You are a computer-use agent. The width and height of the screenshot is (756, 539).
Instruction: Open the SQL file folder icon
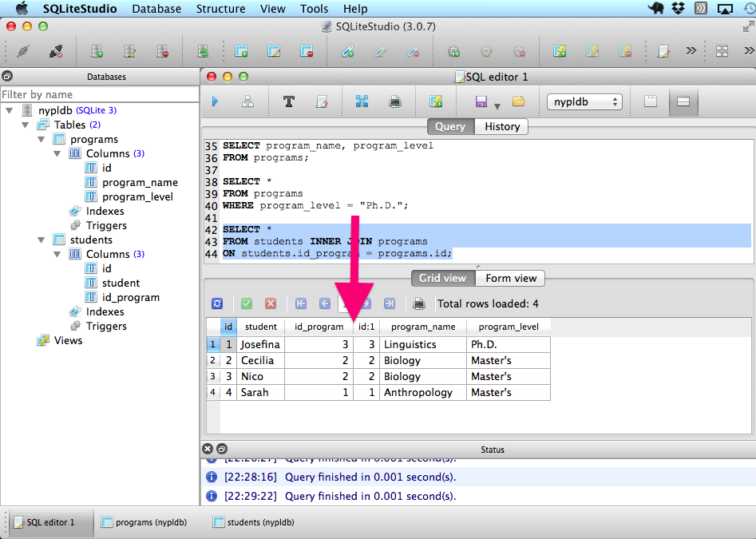point(518,101)
